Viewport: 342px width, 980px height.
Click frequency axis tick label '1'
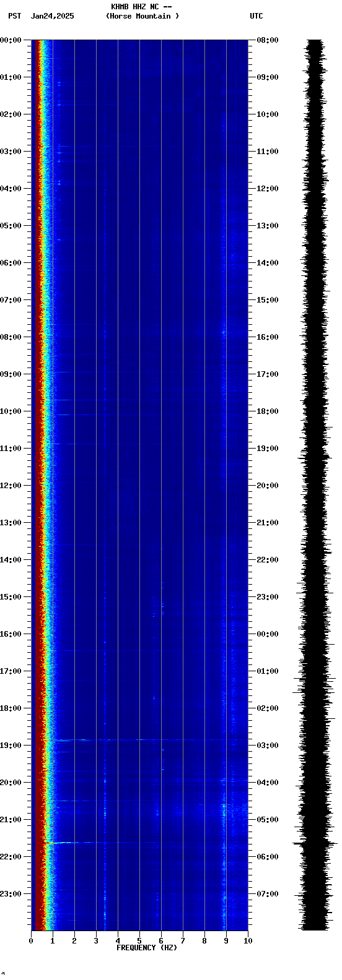click(x=53, y=941)
